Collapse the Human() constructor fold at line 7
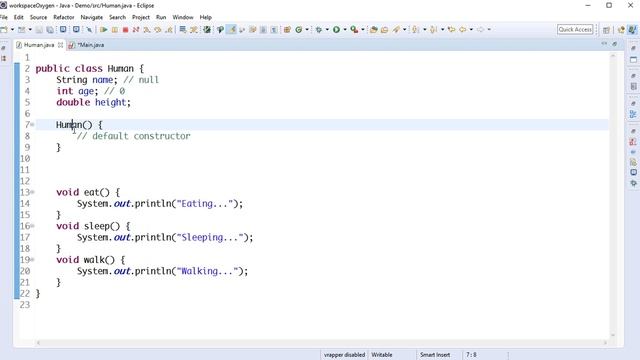Screen dimensions: 640x360 [x=32, y=124]
